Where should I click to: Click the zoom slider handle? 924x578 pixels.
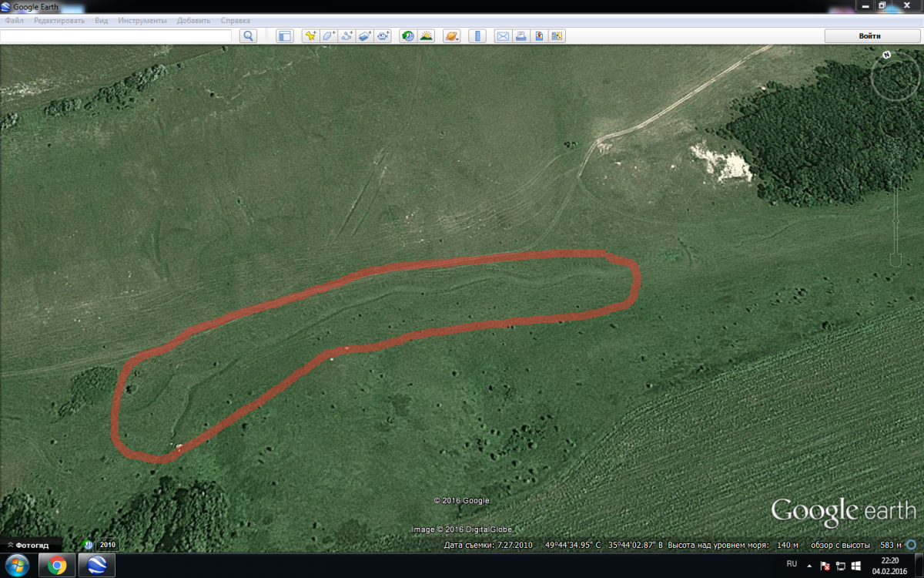click(896, 220)
